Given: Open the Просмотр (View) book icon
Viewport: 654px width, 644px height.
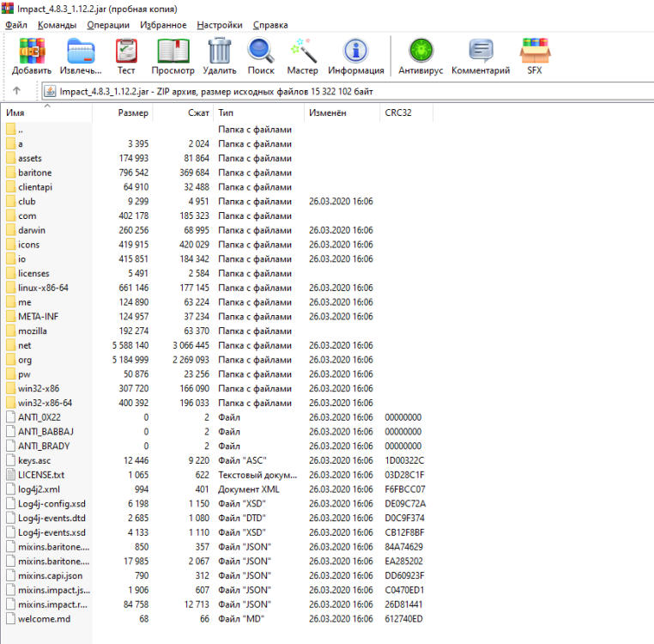Looking at the screenshot, I should coord(173,51).
